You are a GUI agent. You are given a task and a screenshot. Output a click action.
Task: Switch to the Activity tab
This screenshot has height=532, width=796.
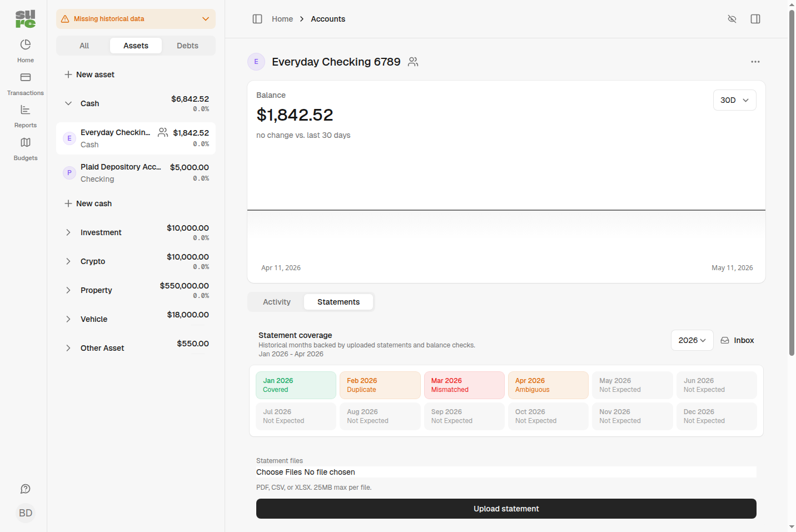click(x=277, y=302)
